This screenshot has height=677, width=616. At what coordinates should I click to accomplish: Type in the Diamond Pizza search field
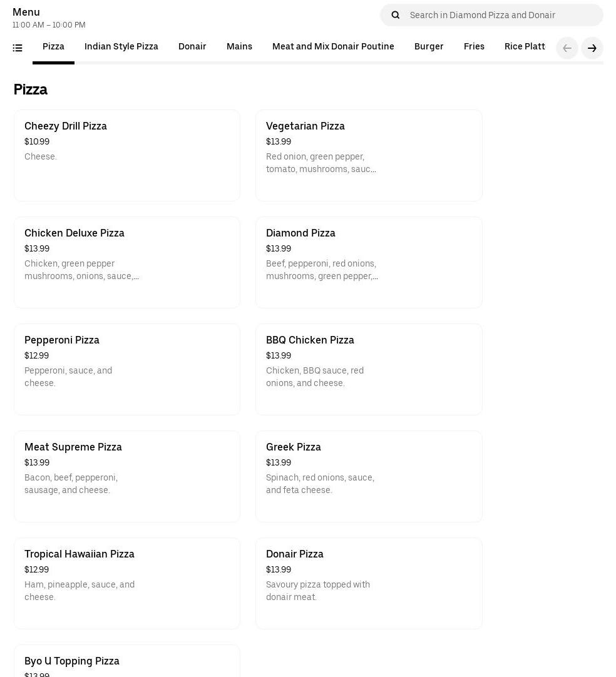501,15
